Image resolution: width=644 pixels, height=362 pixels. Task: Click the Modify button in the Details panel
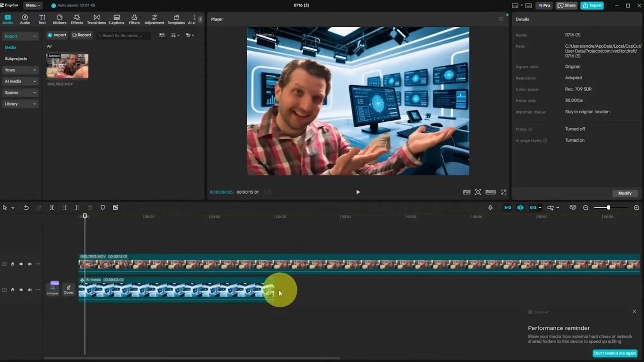(x=624, y=193)
